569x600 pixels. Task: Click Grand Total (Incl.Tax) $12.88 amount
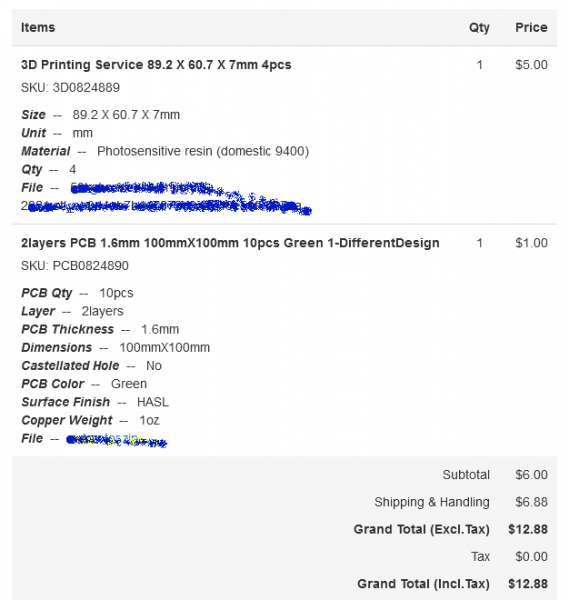(528, 584)
